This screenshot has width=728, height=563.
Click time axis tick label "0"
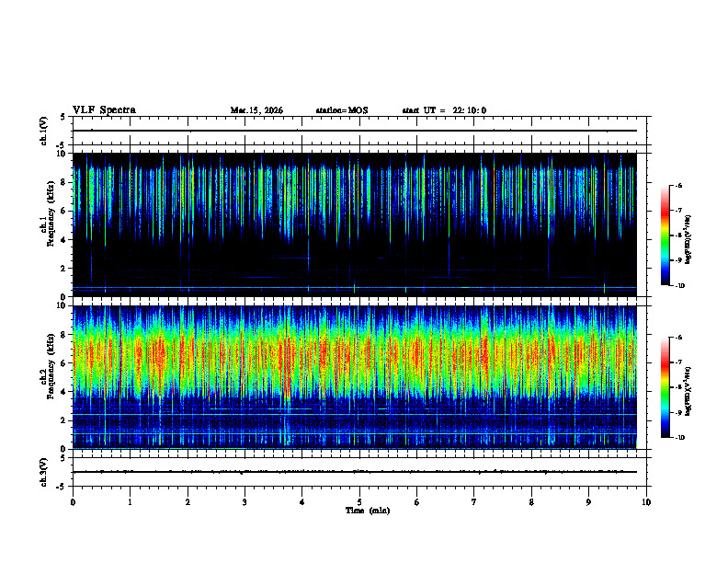coord(73,502)
